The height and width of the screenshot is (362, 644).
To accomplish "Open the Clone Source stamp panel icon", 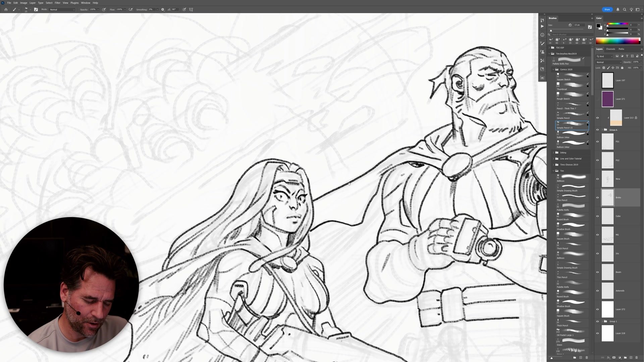I will click(x=542, y=52).
